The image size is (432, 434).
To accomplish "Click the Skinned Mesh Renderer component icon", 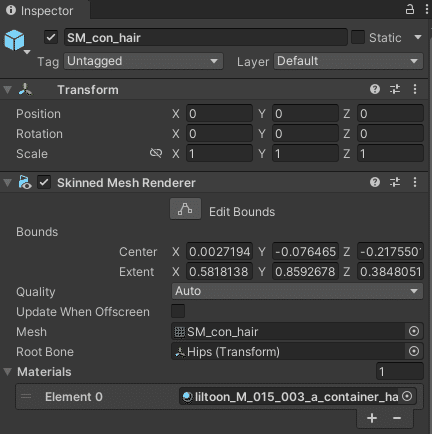I will (x=25, y=183).
